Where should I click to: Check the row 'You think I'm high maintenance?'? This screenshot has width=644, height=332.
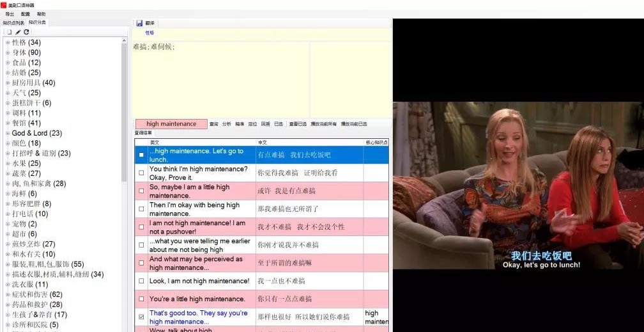pyautogui.click(x=141, y=173)
